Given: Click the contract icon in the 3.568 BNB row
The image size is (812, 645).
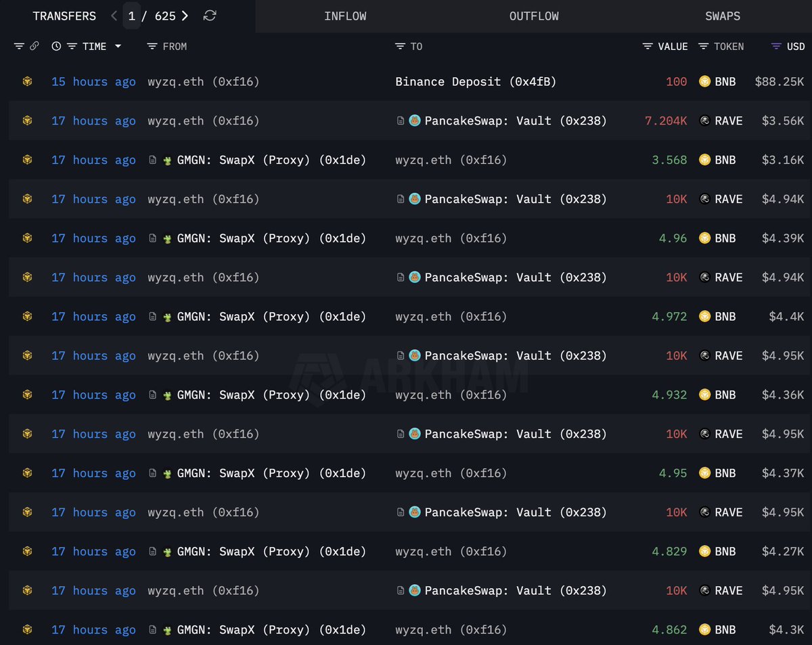Looking at the screenshot, I should pos(153,160).
